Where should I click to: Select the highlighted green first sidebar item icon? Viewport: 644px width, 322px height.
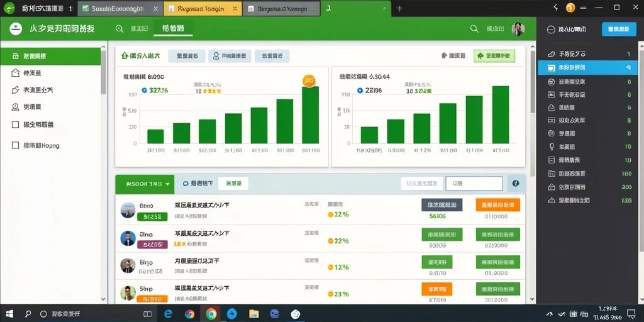pyautogui.click(x=16, y=56)
